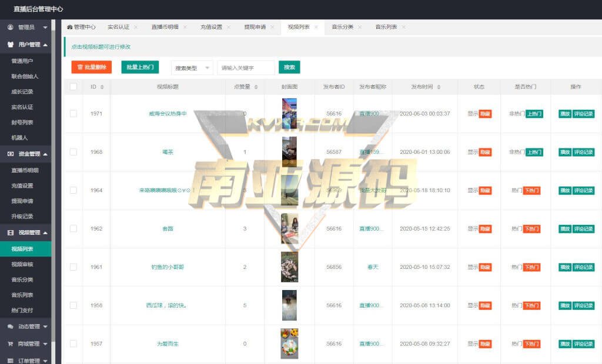The image size is (602, 364).
Task: Open the 搜索类型 dropdown
Action: 192,68
